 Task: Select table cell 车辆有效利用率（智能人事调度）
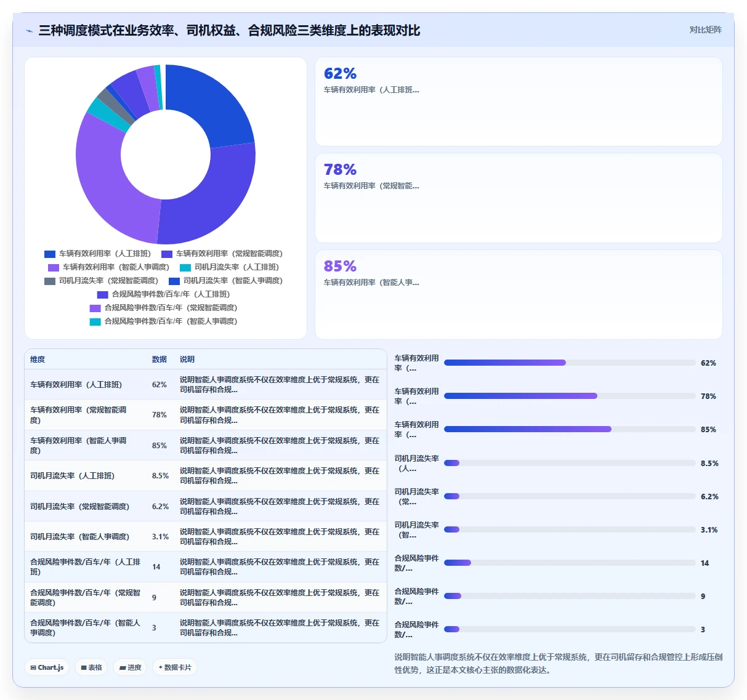[x=85, y=446]
